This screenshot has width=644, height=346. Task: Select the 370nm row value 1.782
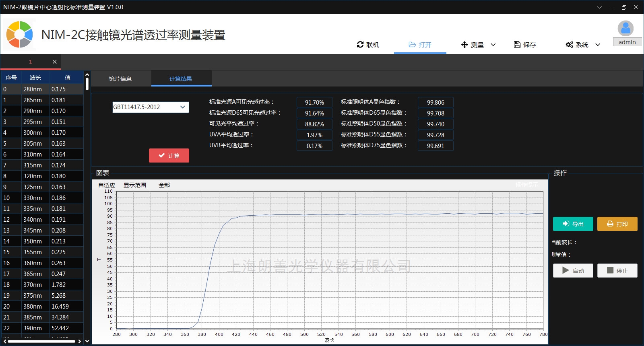coord(66,284)
